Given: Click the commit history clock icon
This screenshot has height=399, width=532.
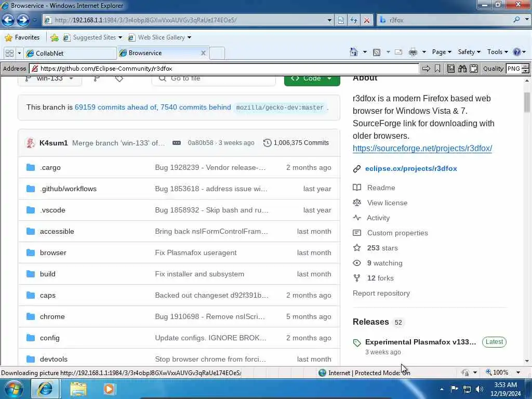Looking at the screenshot, I should pos(268,143).
